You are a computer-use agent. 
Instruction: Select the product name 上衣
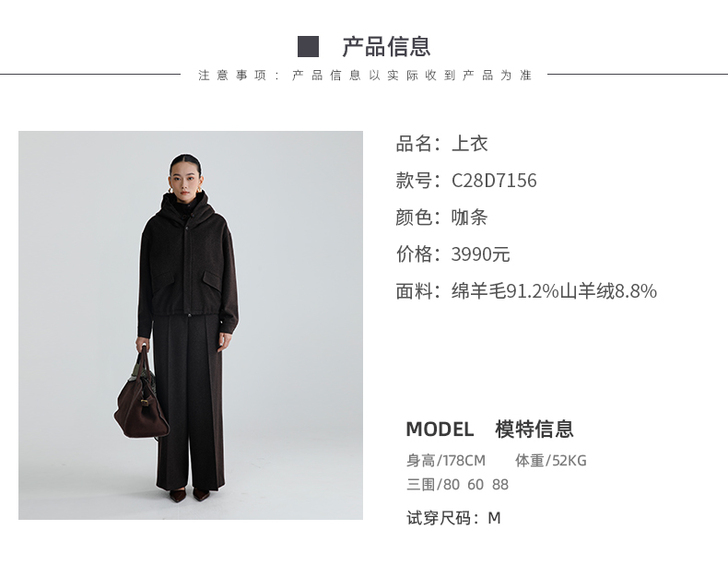click(x=469, y=144)
